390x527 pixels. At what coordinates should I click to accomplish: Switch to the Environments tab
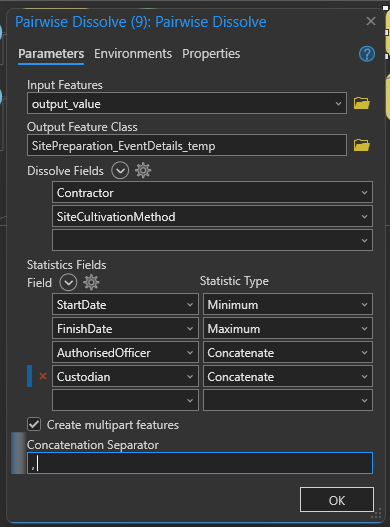[x=133, y=54]
